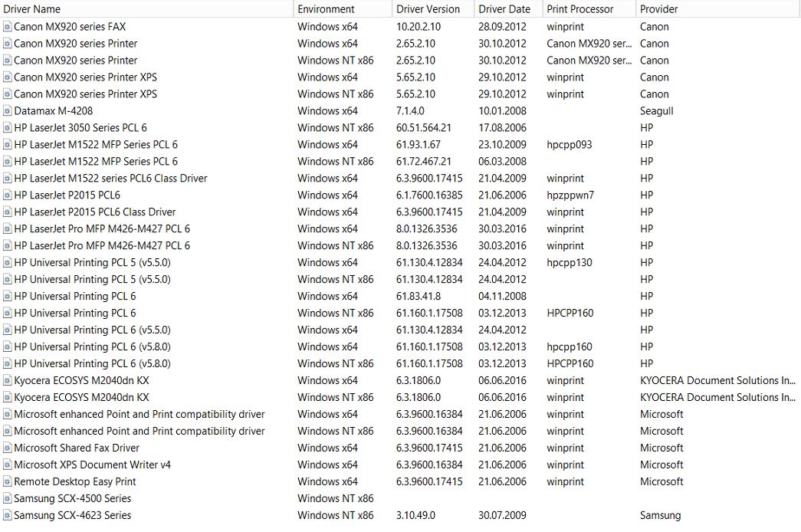Select the Samsung SCX-4500 Series name
The height and width of the screenshot is (532, 801).
[x=73, y=499]
